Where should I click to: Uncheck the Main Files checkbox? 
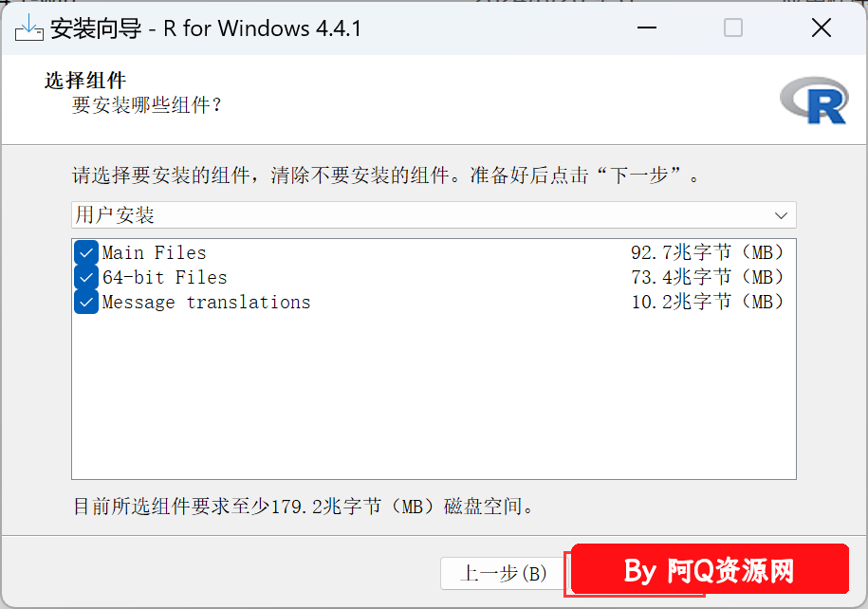pyautogui.click(x=85, y=253)
